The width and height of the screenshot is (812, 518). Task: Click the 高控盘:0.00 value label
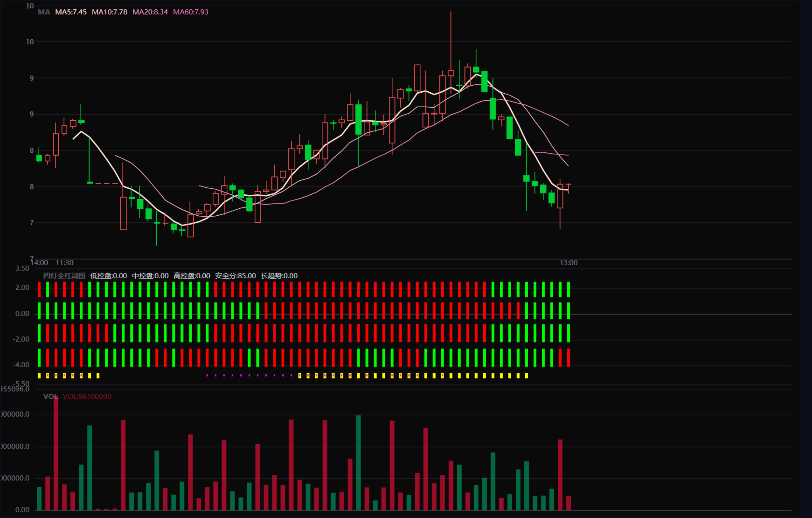tap(192, 276)
